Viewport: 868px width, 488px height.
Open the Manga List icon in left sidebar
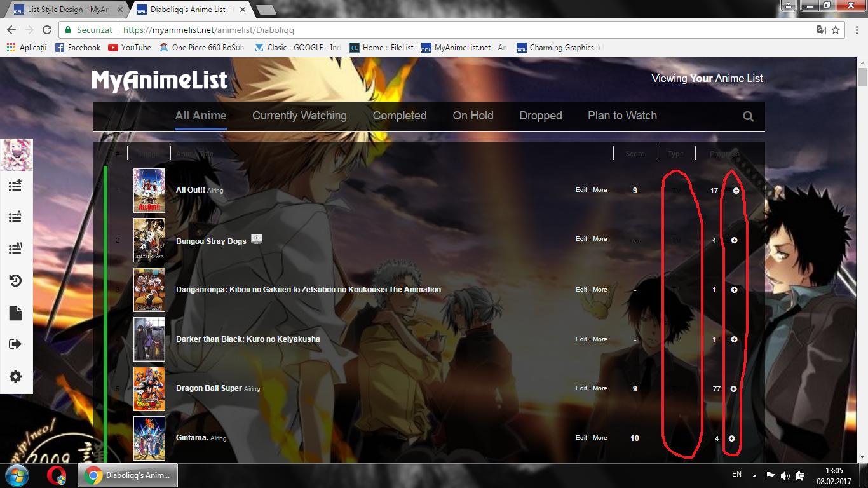pos(16,248)
